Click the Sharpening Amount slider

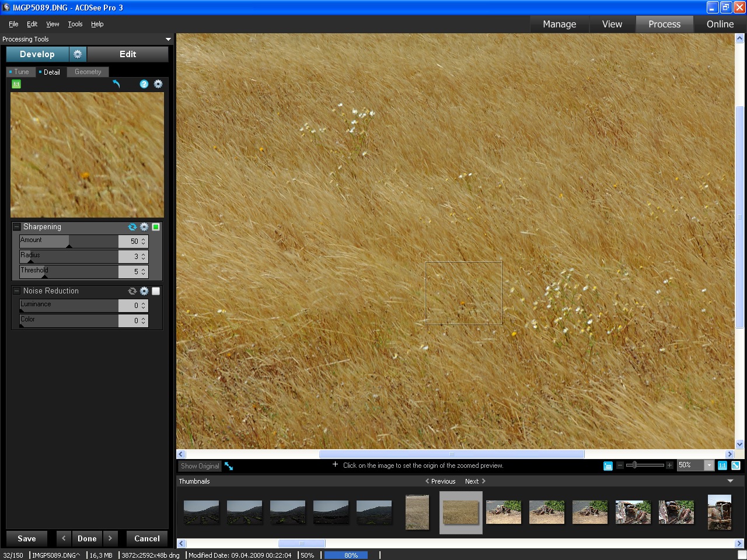pyautogui.click(x=69, y=242)
